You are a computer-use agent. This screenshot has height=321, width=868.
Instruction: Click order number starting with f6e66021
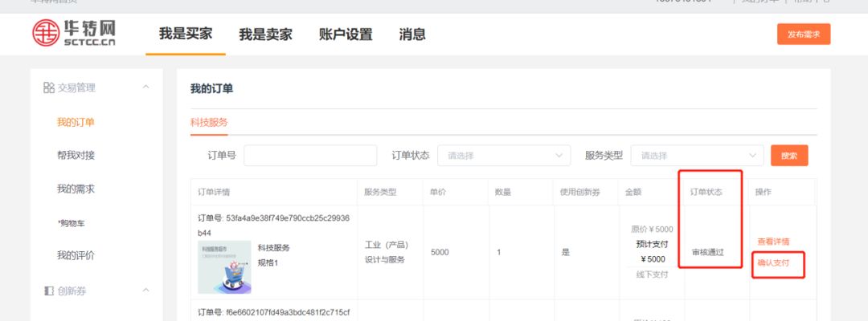pyautogui.click(x=273, y=313)
